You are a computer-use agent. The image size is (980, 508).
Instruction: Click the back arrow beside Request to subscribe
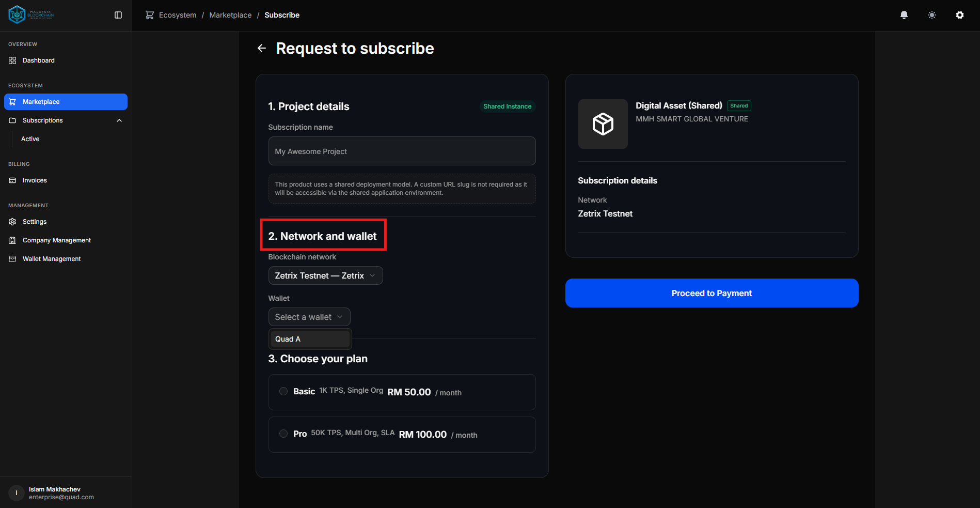point(262,48)
